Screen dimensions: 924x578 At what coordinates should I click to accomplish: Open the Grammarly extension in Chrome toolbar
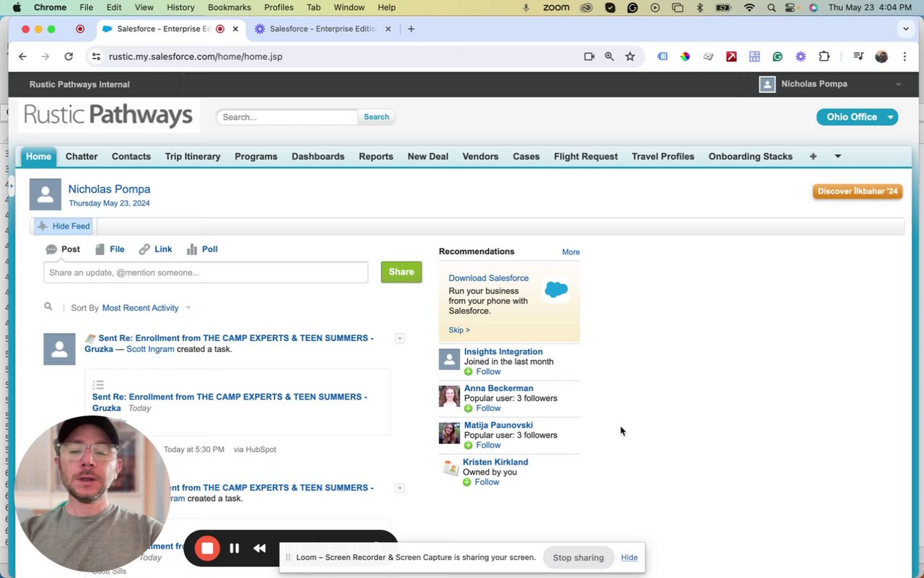[x=777, y=56]
